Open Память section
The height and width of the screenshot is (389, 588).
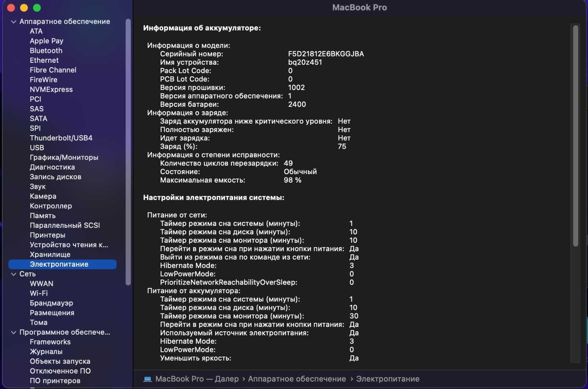tap(43, 216)
